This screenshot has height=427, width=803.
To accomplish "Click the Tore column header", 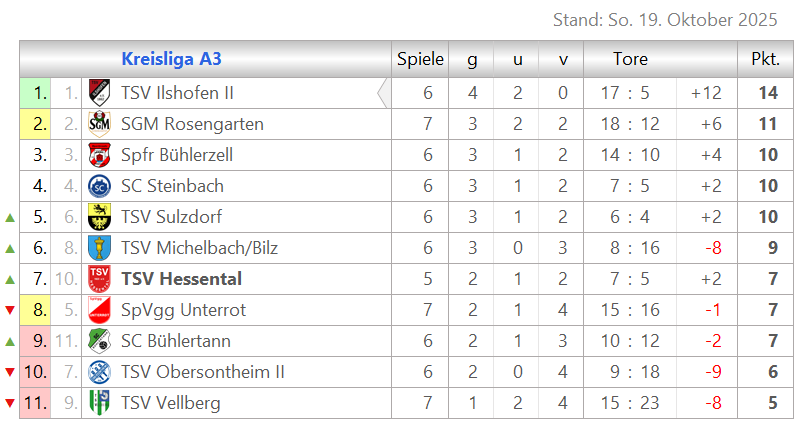I will (630, 59).
